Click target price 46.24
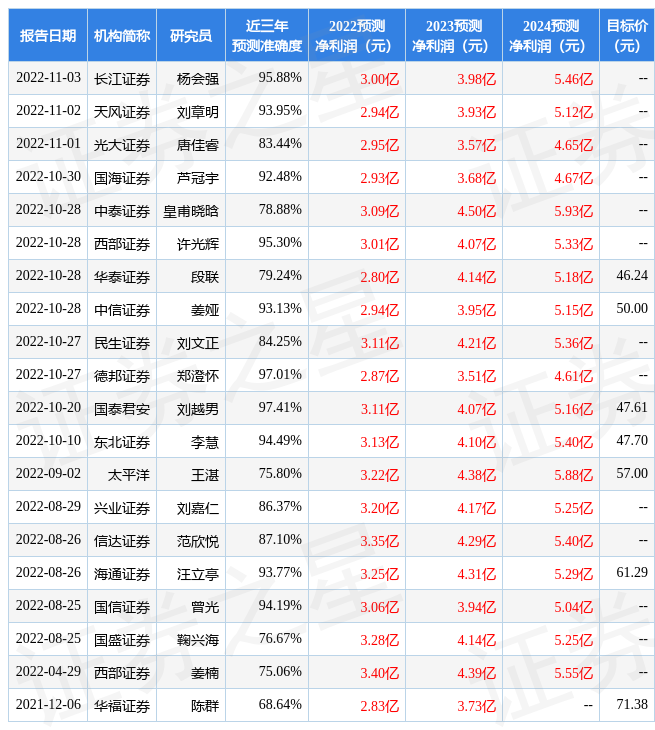655x730 pixels. [x=632, y=276]
